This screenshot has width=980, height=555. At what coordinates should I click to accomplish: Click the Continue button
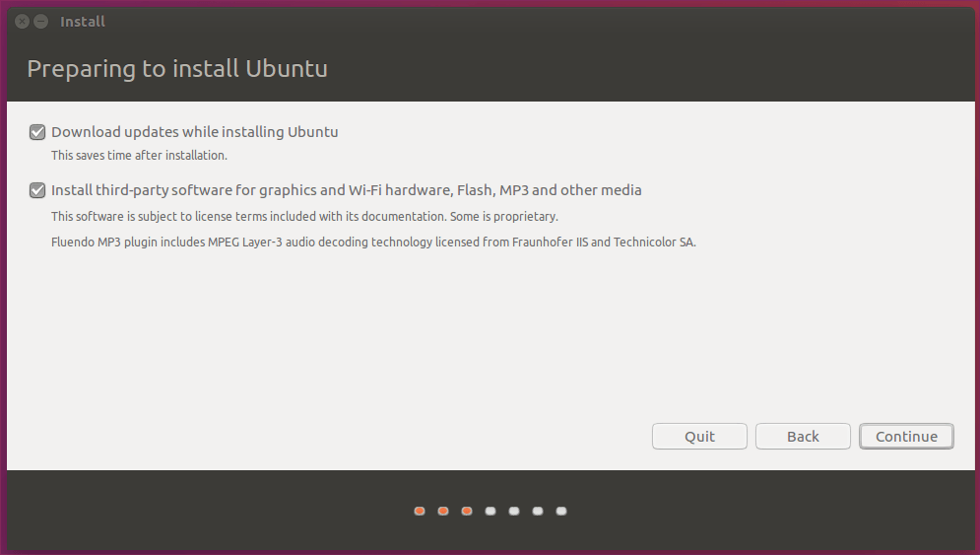click(x=906, y=436)
